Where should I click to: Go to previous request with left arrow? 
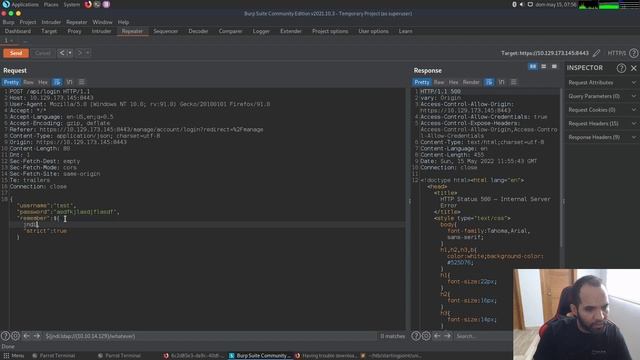click(x=62, y=53)
